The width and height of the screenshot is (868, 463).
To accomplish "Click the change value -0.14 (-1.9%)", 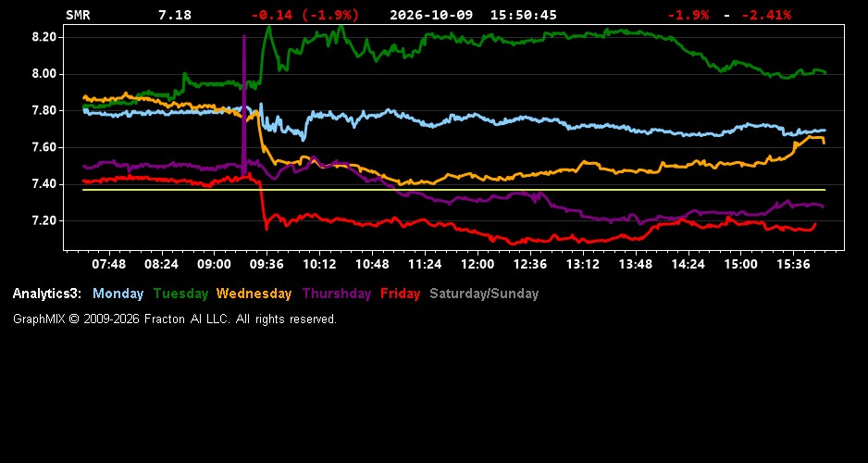I will click(305, 15).
